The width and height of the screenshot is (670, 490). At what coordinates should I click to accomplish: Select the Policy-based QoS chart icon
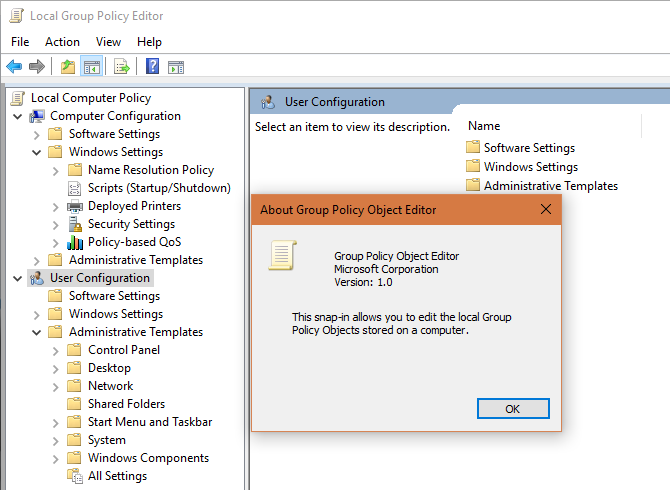point(75,242)
